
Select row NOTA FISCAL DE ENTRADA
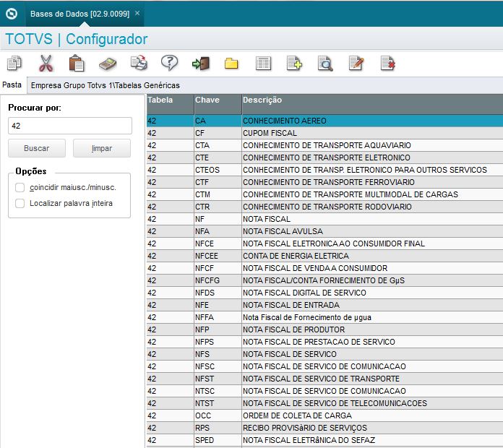(x=324, y=305)
